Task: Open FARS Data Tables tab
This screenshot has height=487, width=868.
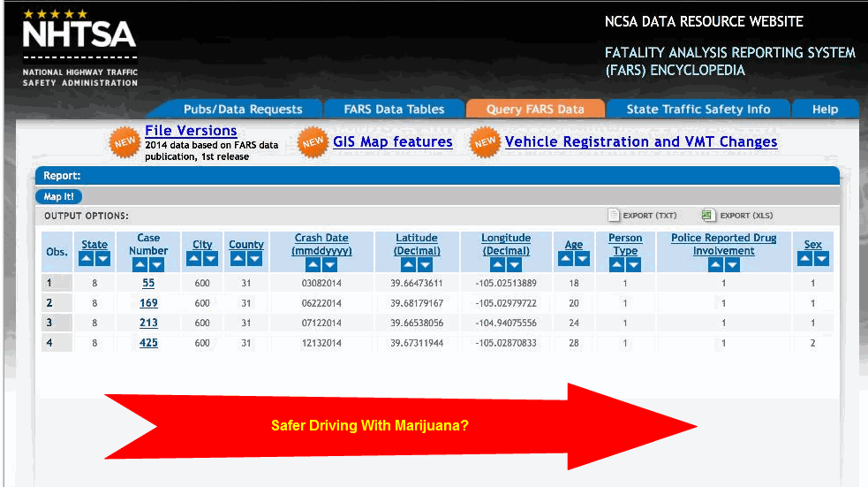Action: pyautogui.click(x=394, y=109)
